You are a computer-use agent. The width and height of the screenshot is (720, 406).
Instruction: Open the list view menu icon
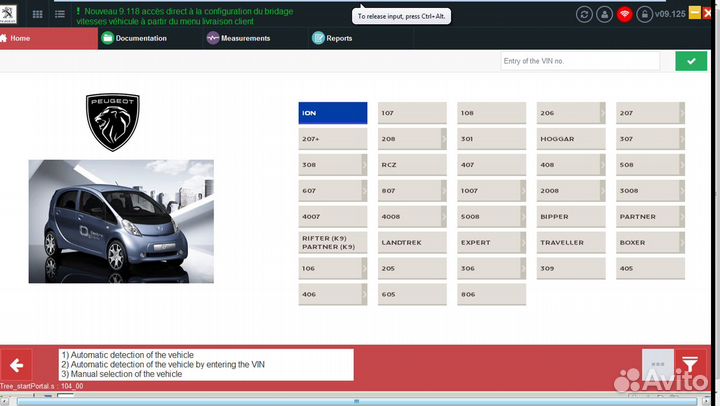[x=60, y=14]
